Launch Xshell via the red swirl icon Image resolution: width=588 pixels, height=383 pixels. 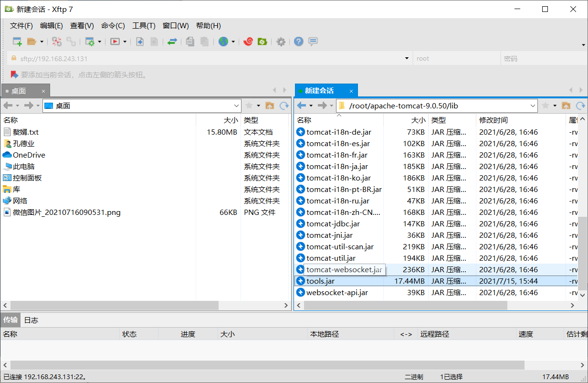(x=248, y=42)
